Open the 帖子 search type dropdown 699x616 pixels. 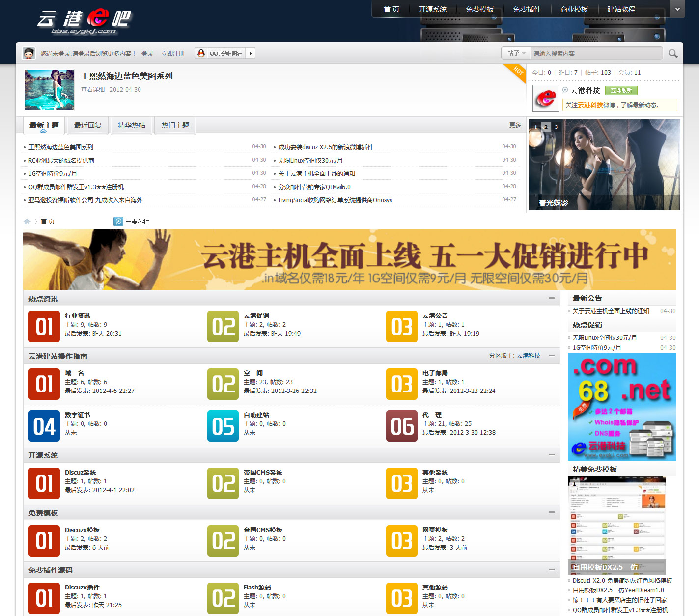516,53
